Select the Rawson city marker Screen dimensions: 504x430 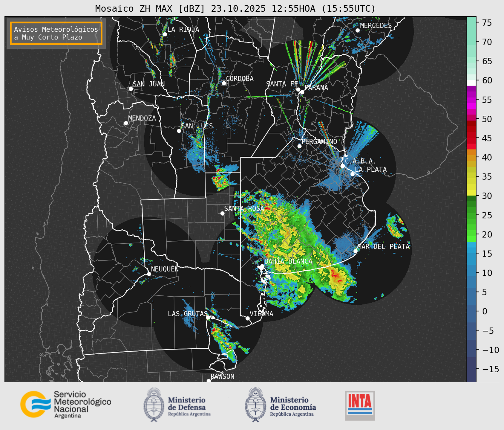(x=209, y=381)
